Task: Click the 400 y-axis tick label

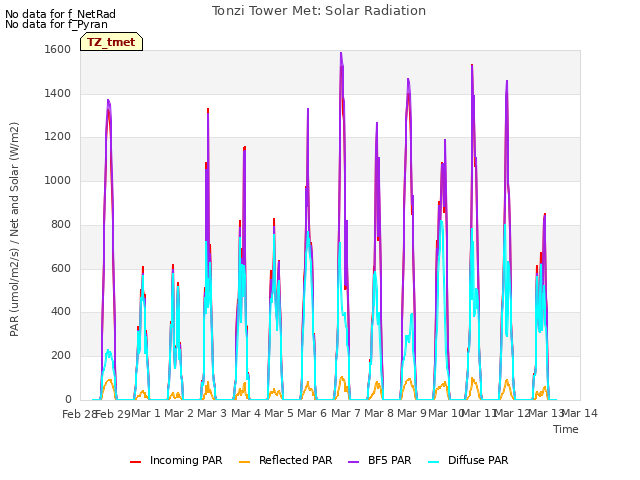Action: 61,311
